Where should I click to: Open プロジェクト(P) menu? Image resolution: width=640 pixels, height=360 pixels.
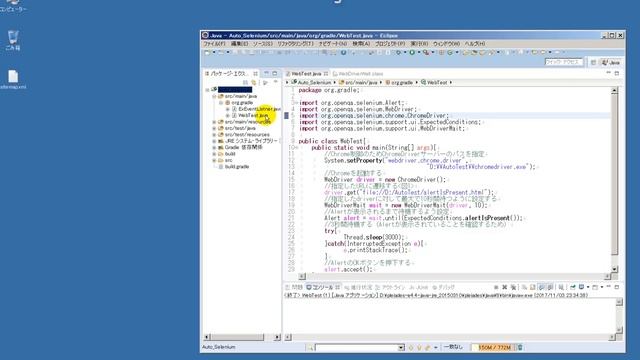390,43
